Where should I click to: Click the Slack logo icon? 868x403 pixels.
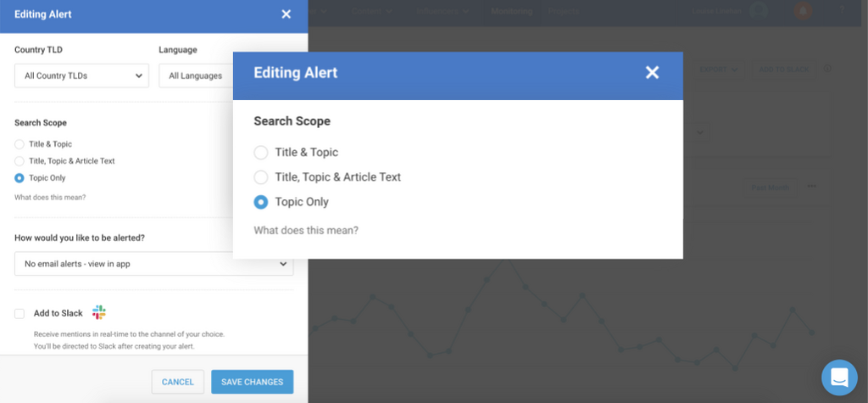point(99,313)
